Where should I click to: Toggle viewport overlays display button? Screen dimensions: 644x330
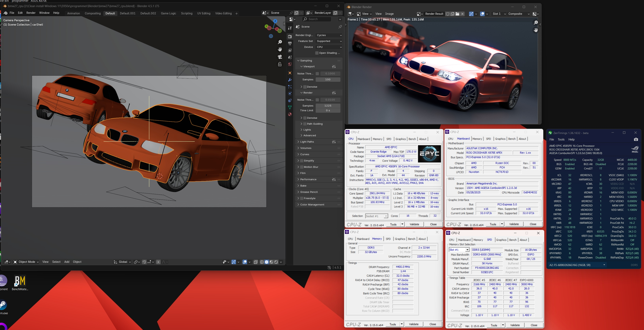point(245,262)
